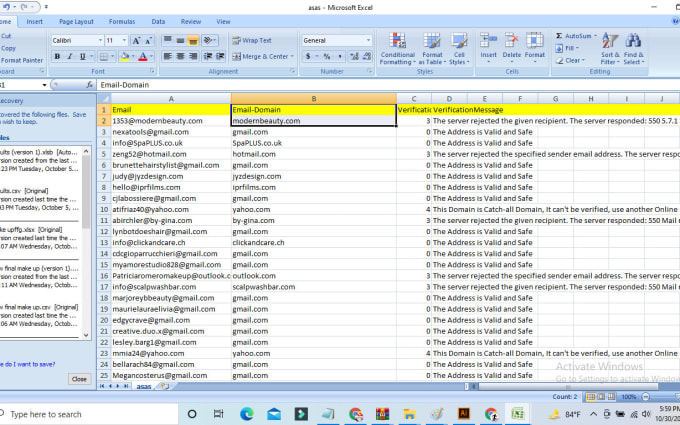
Task: Apply accounting dollar number format
Action: click(308, 56)
